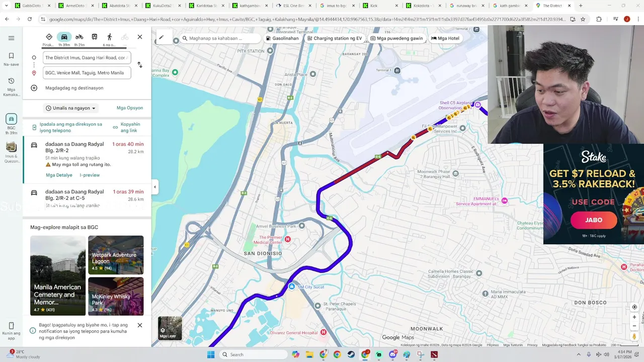Image resolution: width=644 pixels, height=362 pixels.
Task: Open the Umalis na ngayon departure dropdown
Action: [x=70, y=108]
